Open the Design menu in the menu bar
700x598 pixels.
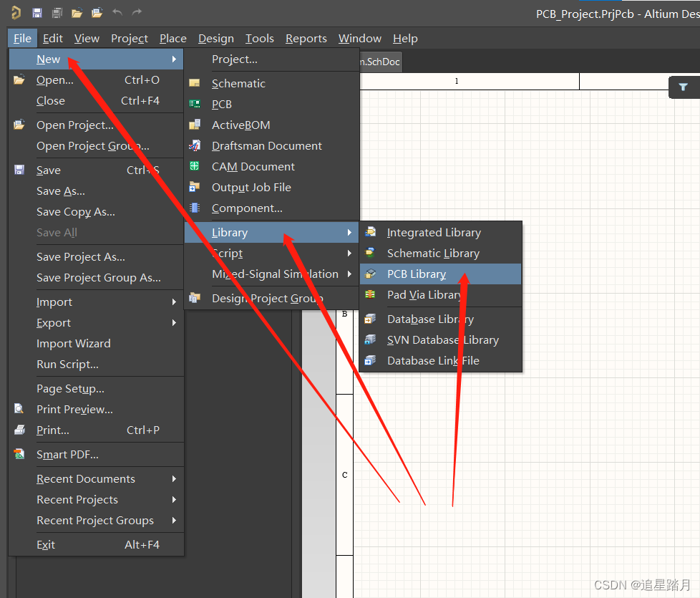click(x=216, y=39)
